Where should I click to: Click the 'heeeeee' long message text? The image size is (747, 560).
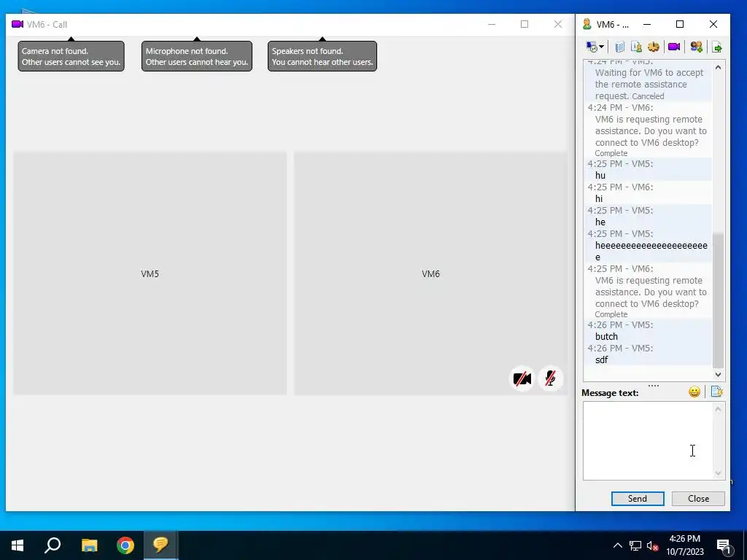click(651, 251)
